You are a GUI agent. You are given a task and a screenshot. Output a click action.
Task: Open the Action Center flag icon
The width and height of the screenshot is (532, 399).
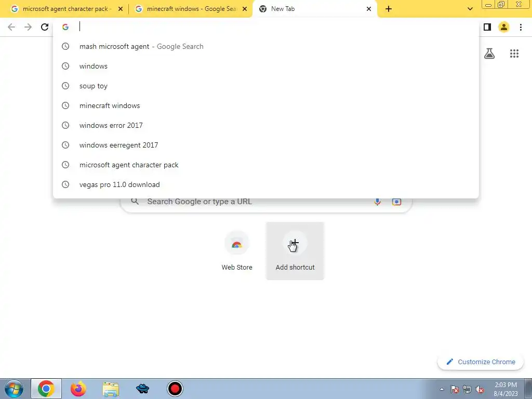[x=455, y=389]
